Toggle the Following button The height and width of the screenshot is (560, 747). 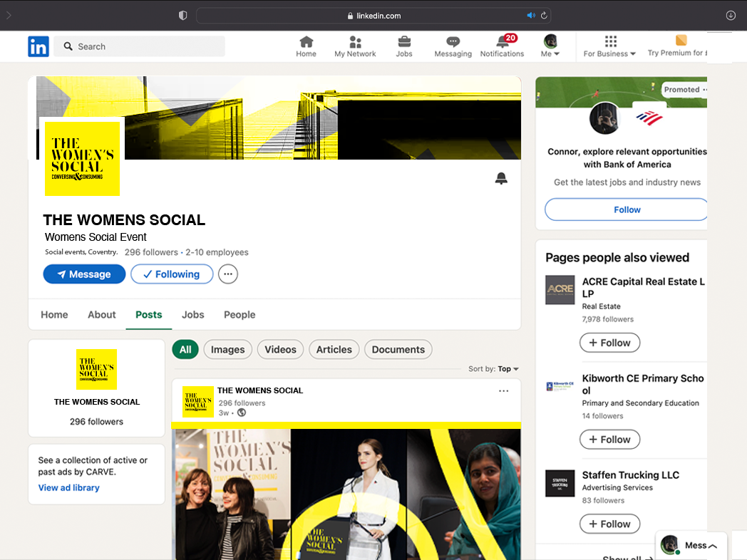[172, 274]
